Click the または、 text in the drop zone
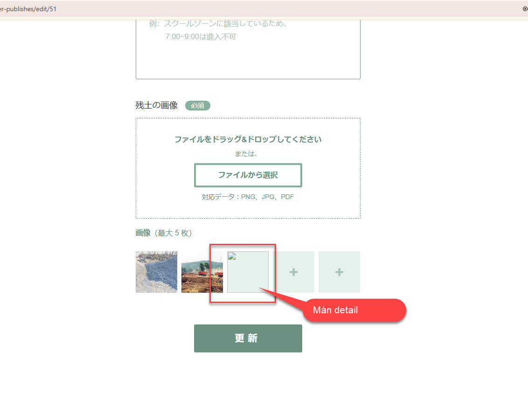This screenshot has height=420, width=528. 247,154
